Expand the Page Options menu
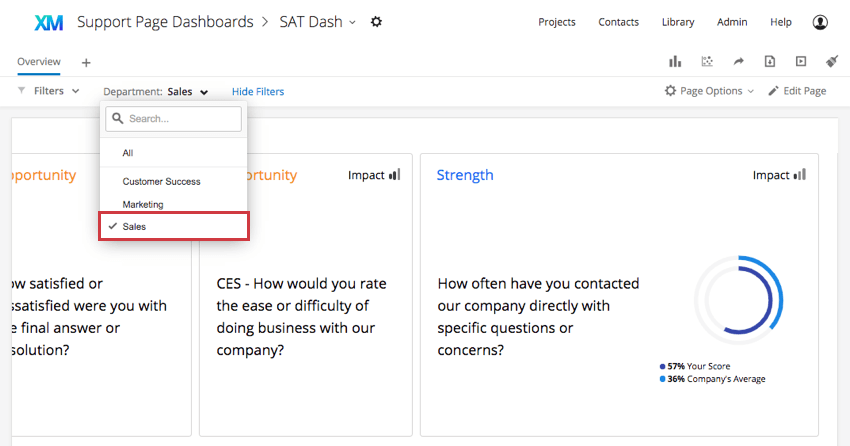This screenshot has height=446, width=850. [x=709, y=91]
